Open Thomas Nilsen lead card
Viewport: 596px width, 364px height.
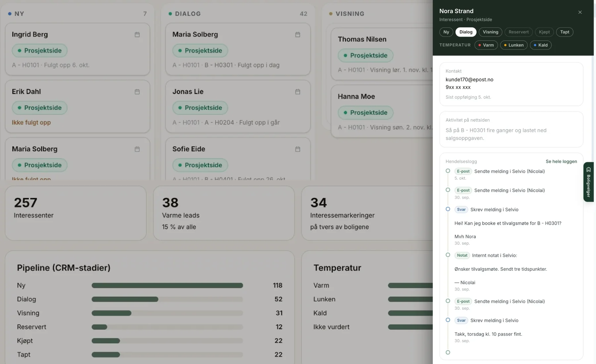pos(382,54)
